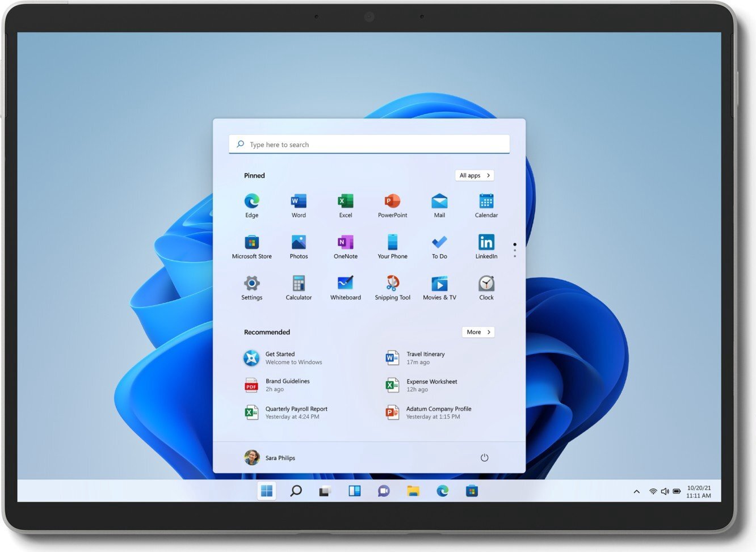
Task: Open Movies & TV
Action: [x=439, y=288]
